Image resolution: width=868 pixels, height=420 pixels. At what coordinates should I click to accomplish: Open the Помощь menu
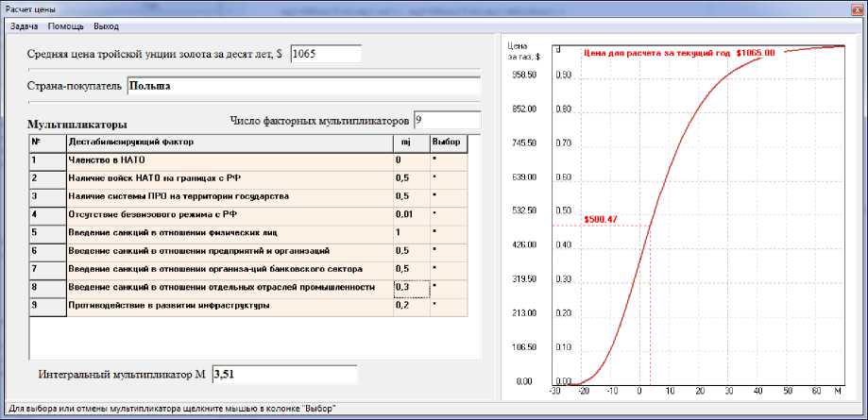(65, 26)
